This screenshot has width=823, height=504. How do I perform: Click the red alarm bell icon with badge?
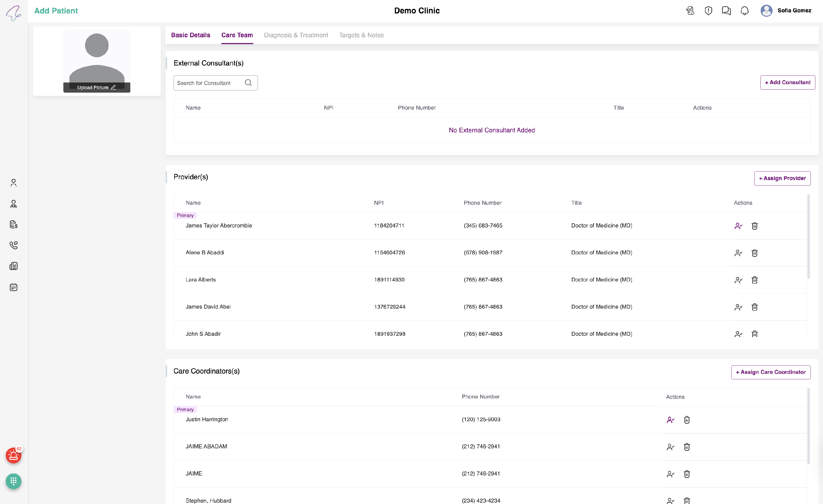pos(13,455)
